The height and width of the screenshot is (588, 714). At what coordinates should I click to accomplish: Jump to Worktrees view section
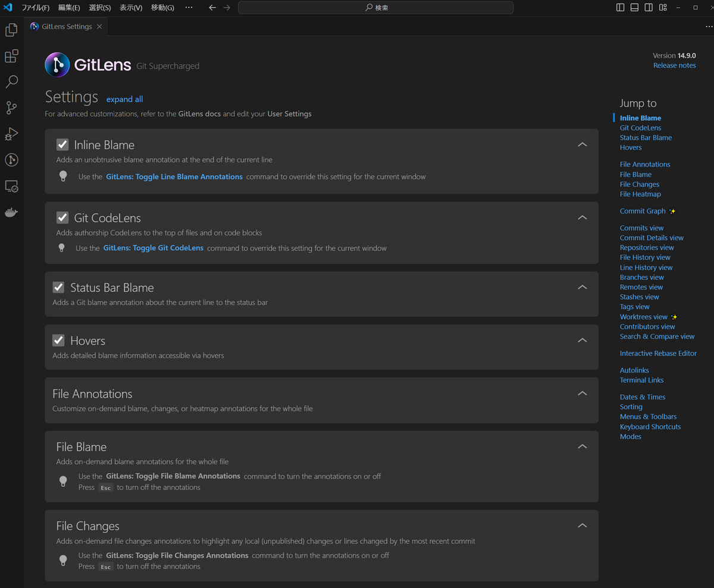coord(644,317)
